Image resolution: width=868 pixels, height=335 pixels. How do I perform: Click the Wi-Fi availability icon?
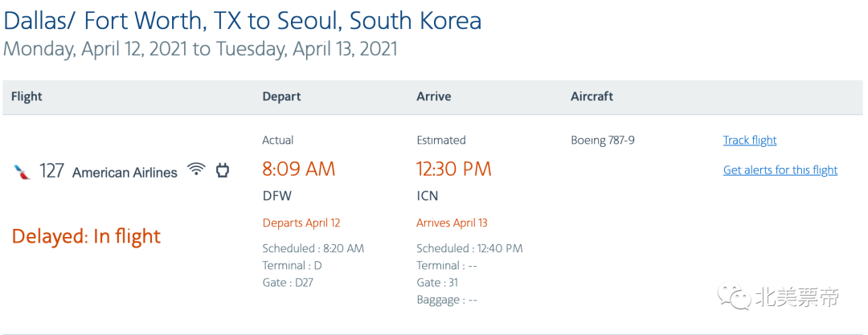click(x=196, y=170)
